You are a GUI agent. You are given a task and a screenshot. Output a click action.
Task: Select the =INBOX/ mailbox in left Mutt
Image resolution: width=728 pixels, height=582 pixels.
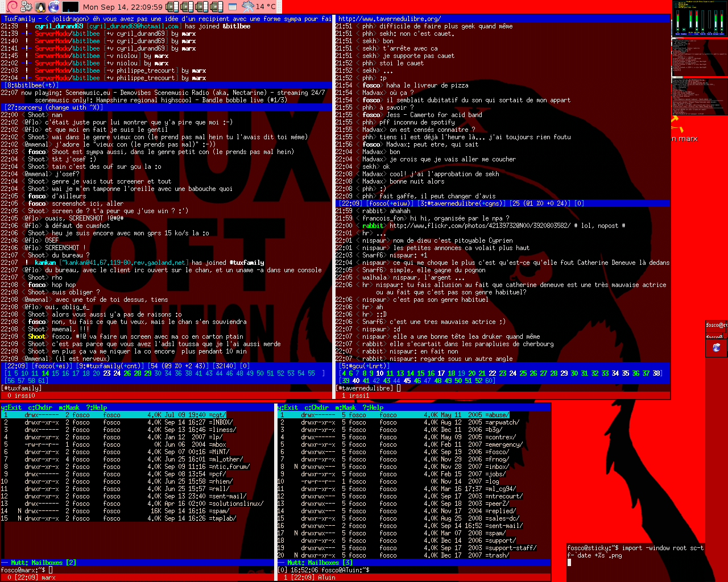221,422
